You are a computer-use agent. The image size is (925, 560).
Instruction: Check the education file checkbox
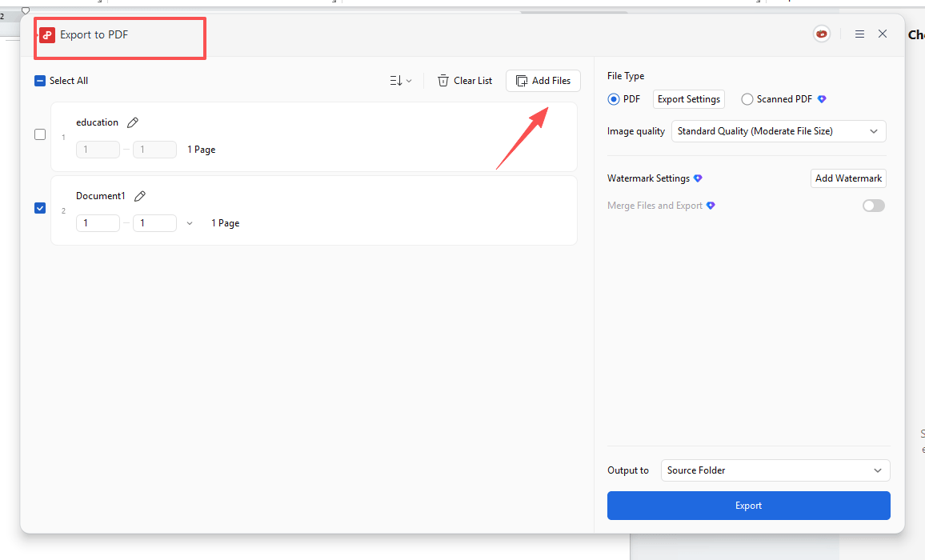click(x=40, y=134)
